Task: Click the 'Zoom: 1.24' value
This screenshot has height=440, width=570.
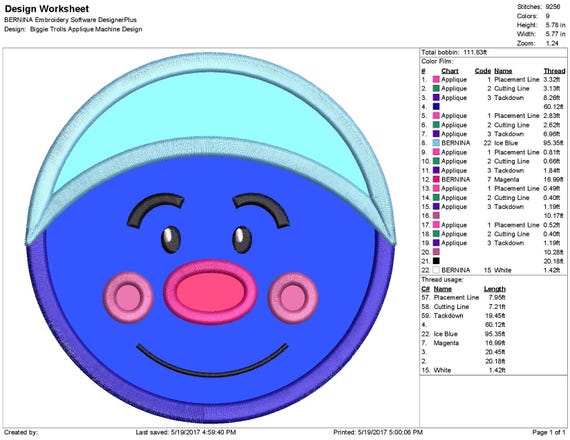Action: coord(537,43)
